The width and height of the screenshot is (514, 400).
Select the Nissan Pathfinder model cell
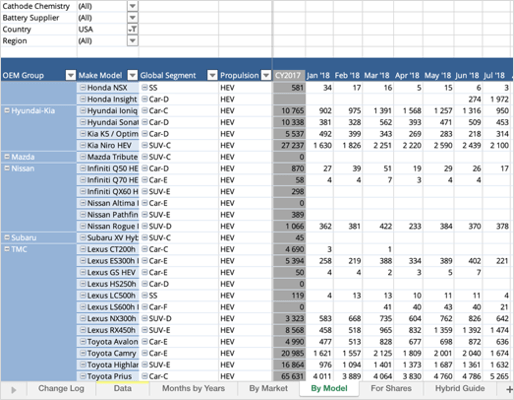tap(108, 215)
